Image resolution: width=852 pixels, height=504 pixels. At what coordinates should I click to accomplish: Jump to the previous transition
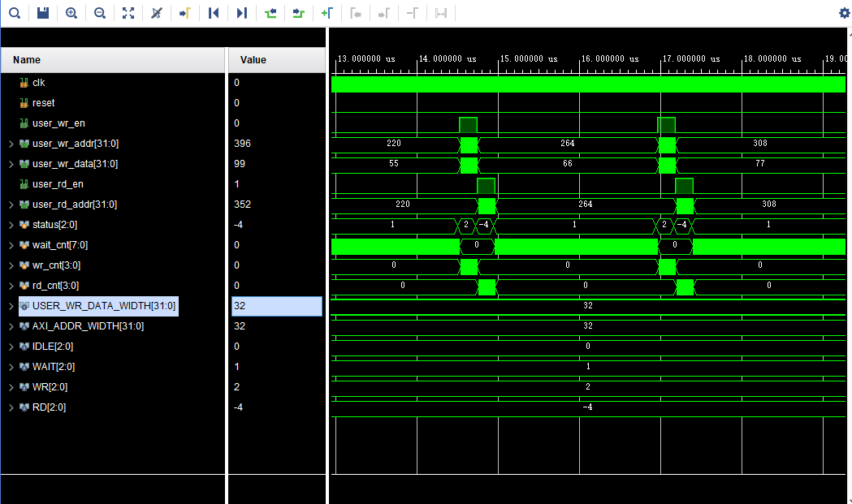pyautogui.click(x=270, y=13)
